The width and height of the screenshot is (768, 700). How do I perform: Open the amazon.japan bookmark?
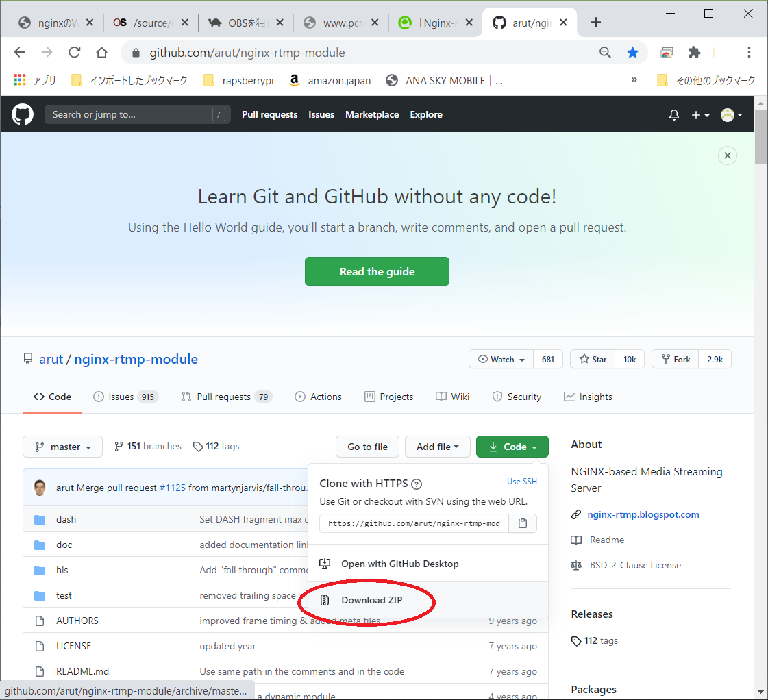[x=330, y=80]
